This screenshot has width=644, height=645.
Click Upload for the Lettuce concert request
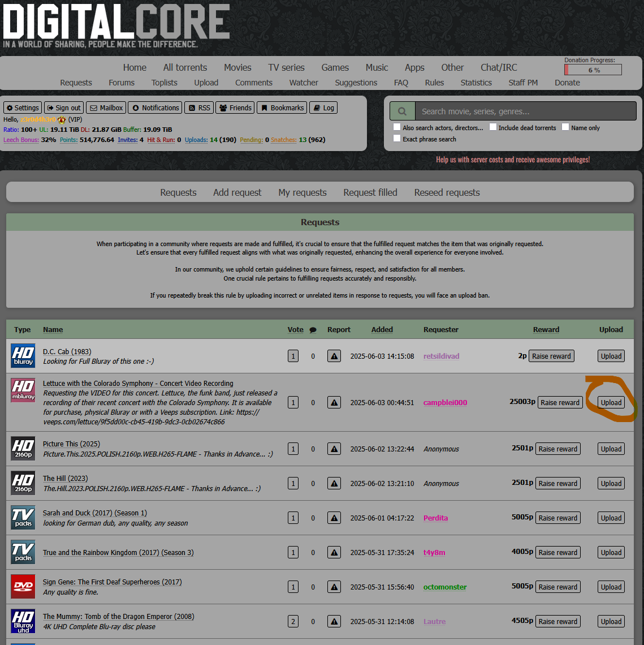coord(611,403)
